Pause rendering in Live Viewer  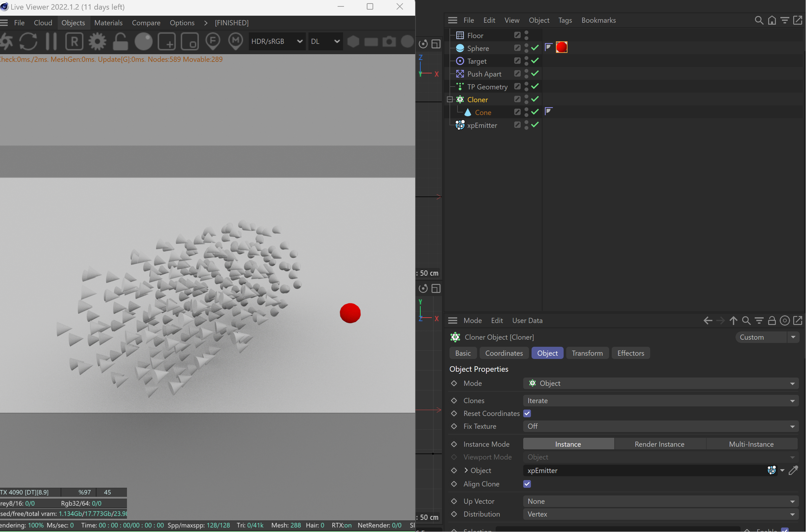click(x=51, y=41)
